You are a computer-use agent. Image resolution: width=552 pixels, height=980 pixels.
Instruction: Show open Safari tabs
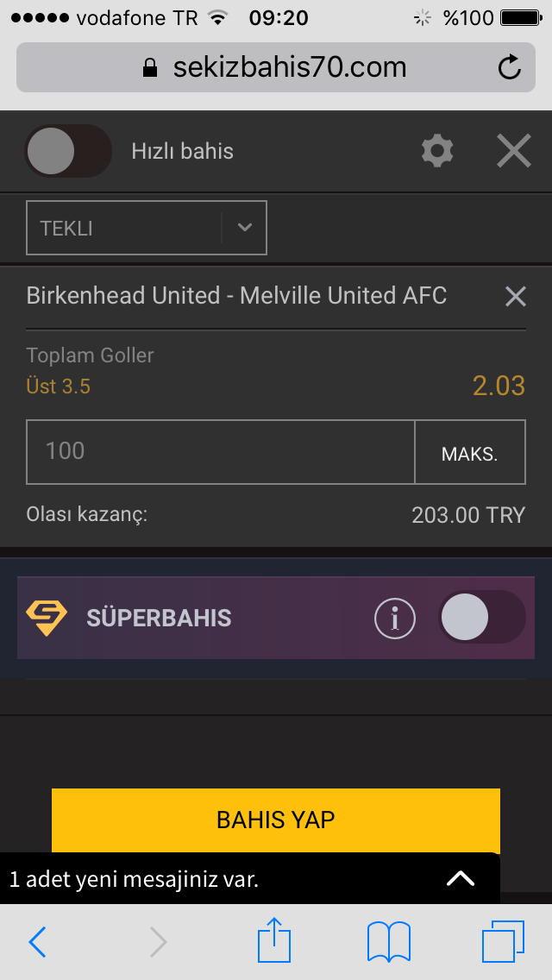[x=503, y=941]
